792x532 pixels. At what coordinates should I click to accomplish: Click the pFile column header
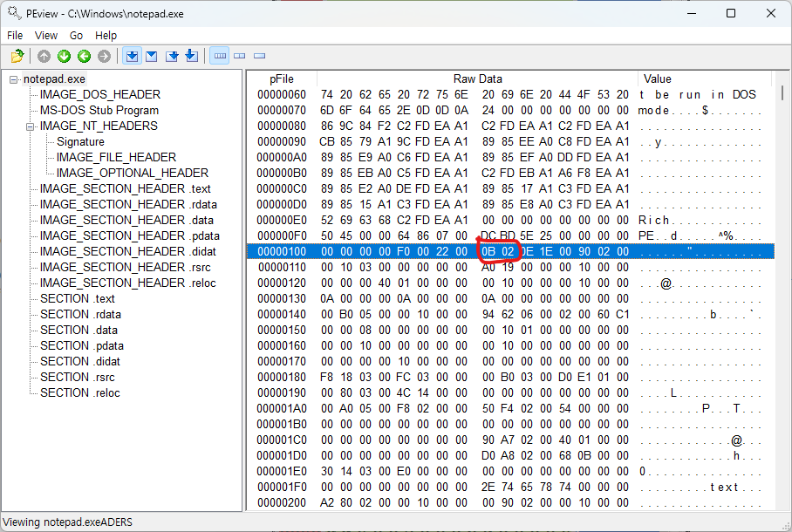pyautogui.click(x=282, y=78)
